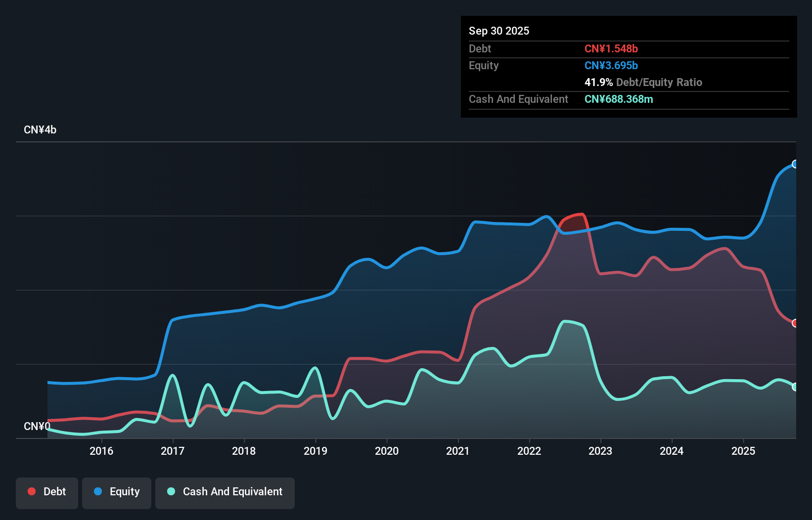Toggle the Debt series legend button
Screen dimensions: 812x520
(47, 492)
